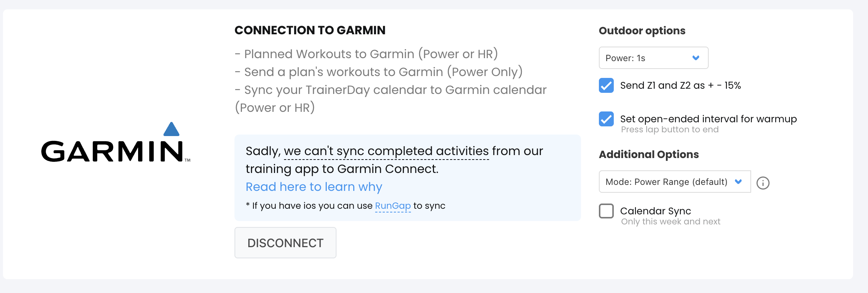868x293 pixels.
Task: Click the Additional Options heading
Action: [x=648, y=154]
